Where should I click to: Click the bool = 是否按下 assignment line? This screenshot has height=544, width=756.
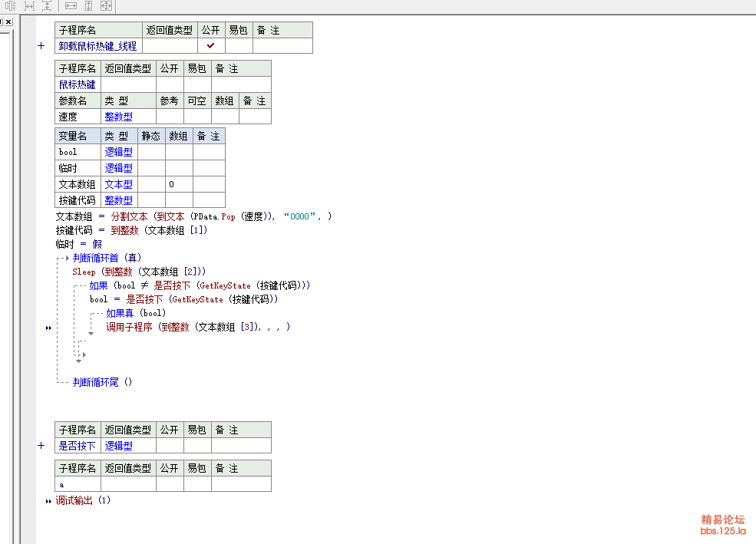[x=183, y=299]
